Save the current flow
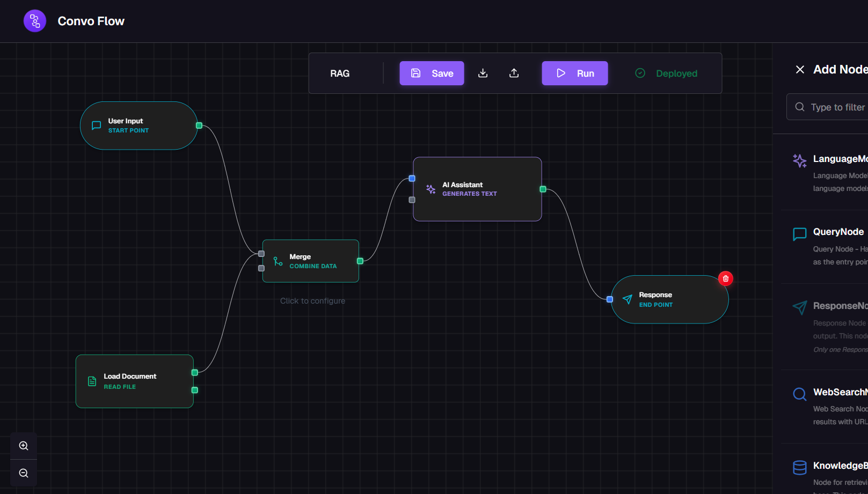Viewport: 868px width, 494px height. [x=432, y=73]
